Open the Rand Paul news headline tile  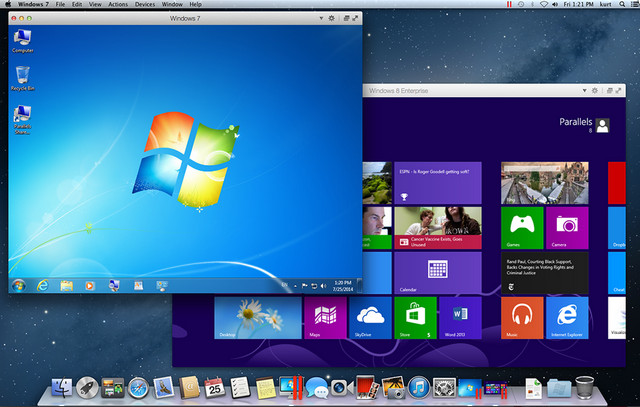544,273
